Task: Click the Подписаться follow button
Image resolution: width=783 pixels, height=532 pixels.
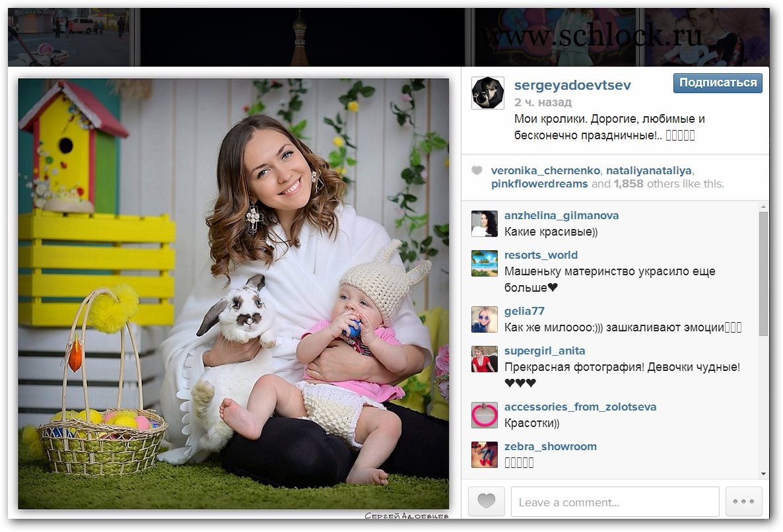Action: (718, 83)
